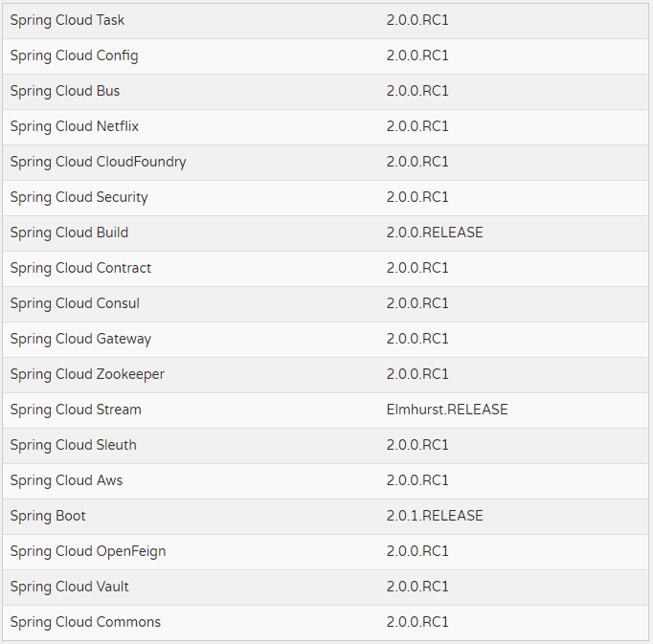The image size is (653, 644).
Task: Click the Spring Cloud Build label
Action: click(69, 233)
